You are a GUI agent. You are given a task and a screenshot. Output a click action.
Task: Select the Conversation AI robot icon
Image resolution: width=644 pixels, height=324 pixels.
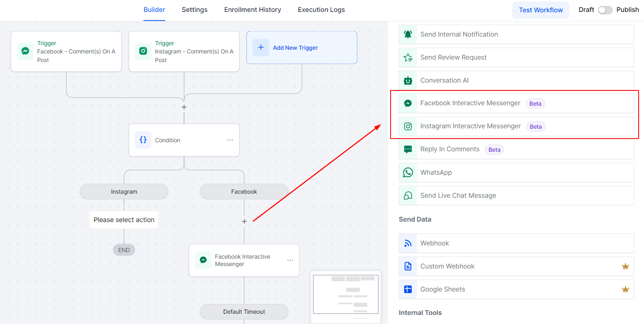(x=408, y=81)
